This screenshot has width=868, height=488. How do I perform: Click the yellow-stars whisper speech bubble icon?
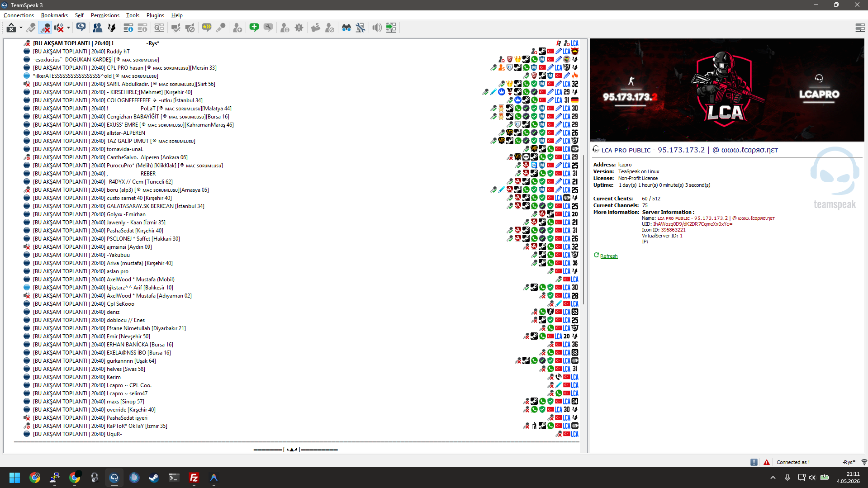point(207,28)
